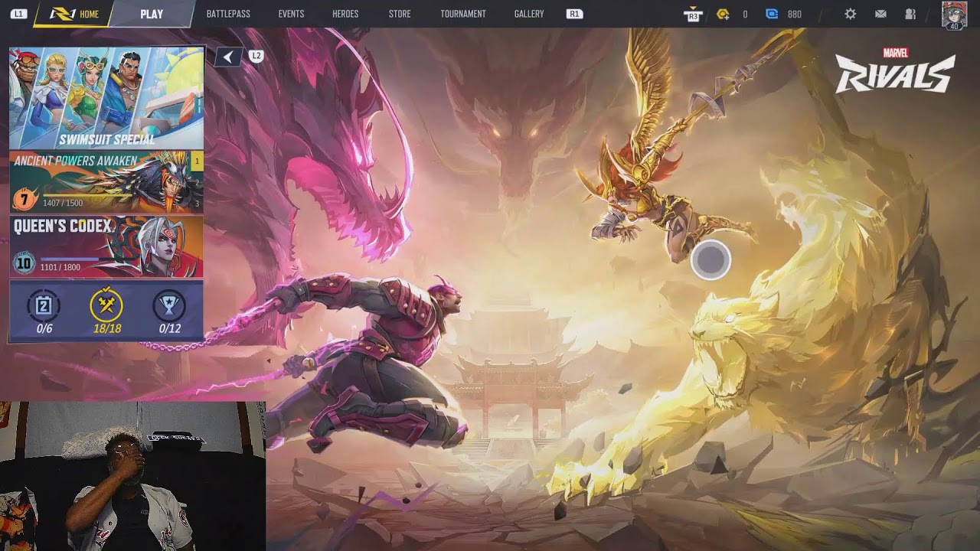
Task: Open the player profile avatar
Action: (x=954, y=15)
